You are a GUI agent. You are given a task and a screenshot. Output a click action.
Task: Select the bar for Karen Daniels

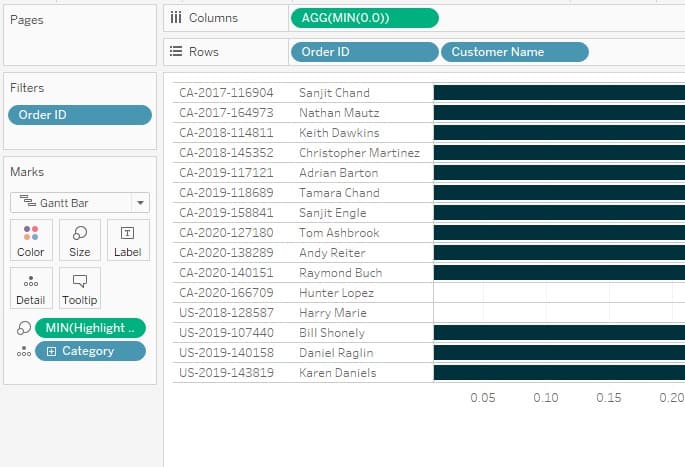click(559, 373)
